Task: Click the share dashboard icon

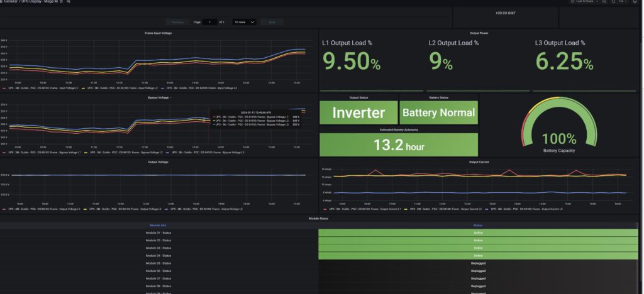Action: click(x=68, y=2)
